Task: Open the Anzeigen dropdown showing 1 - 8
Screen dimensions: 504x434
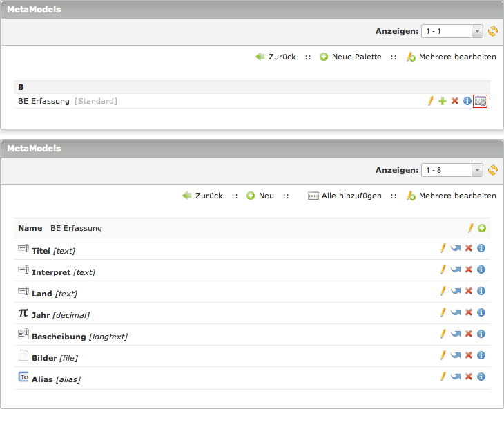Action: pyautogui.click(x=453, y=170)
